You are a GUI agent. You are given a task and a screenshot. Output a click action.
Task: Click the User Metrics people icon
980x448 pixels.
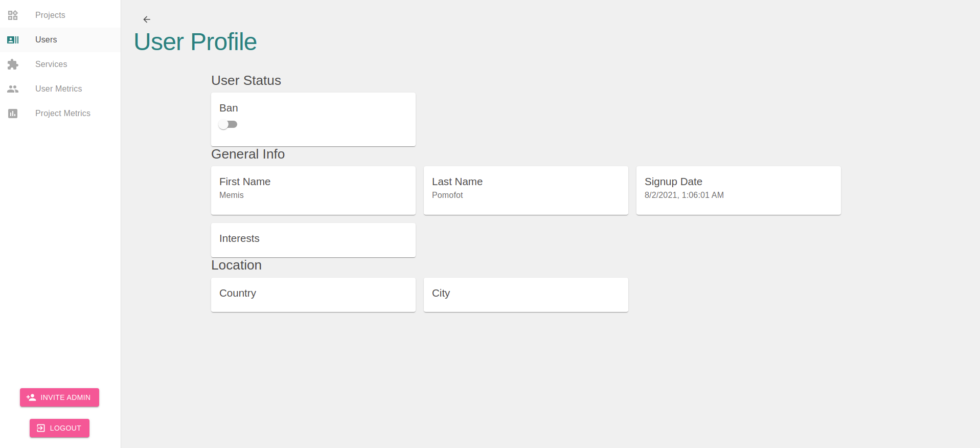[13, 89]
